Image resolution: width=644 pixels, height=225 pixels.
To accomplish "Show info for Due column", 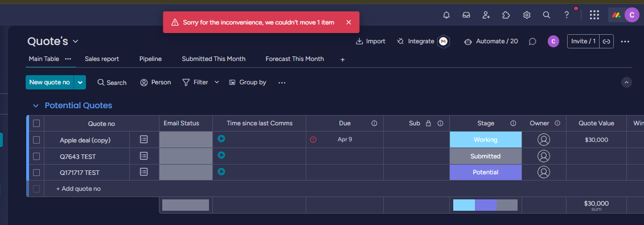I will coord(374,123).
